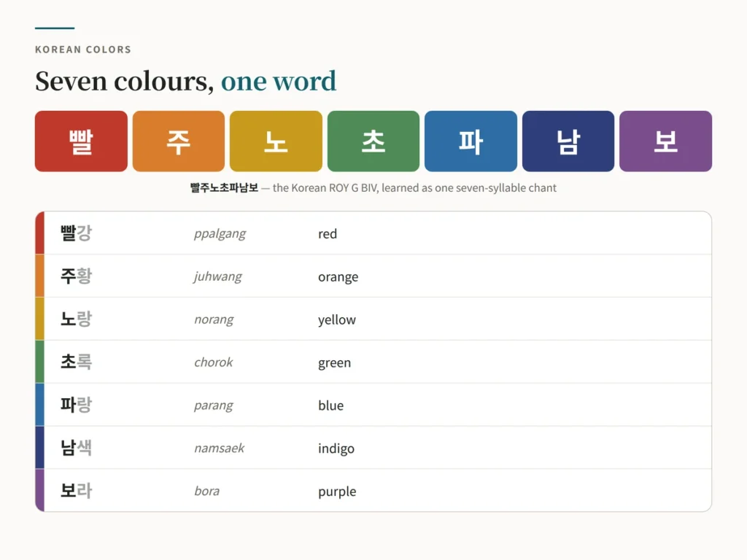Click the Korean word 빨강 in table
The height and width of the screenshot is (560, 747).
click(x=76, y=233)
